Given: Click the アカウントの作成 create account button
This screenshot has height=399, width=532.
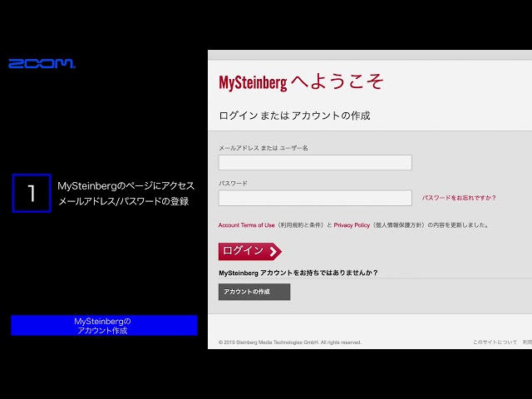Looking at the screenshot, I should pyautogui.click(x=254, y=292).
